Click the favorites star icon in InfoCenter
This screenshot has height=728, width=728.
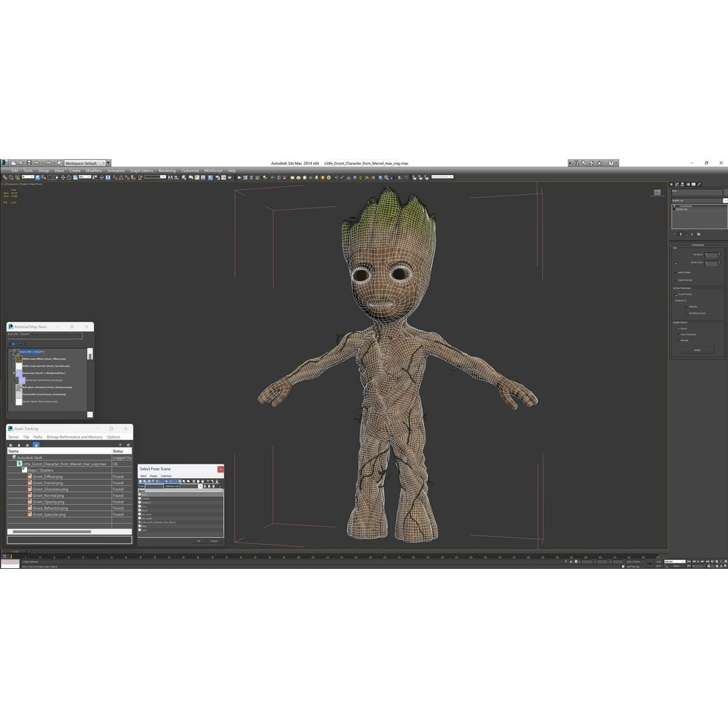click(599, 163)
